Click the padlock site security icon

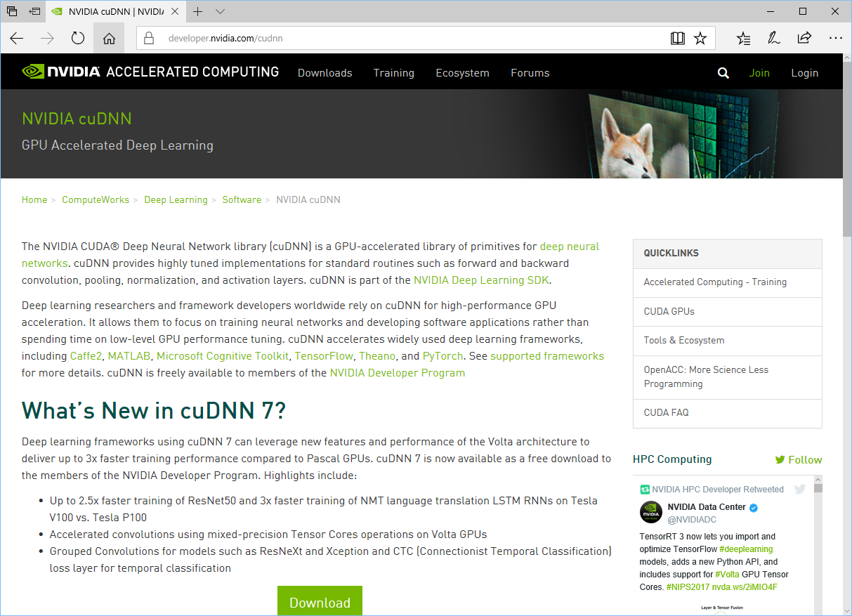pos(149,39)
